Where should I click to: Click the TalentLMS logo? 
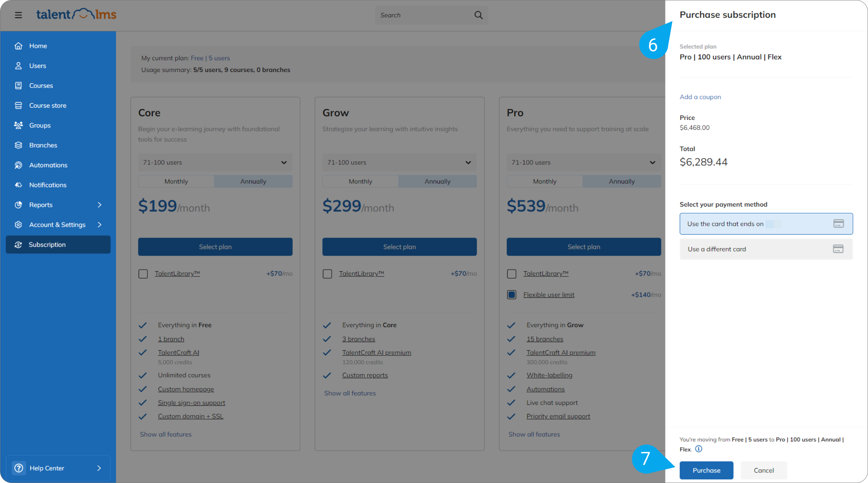pyautogui.click(x=76, y=14)
